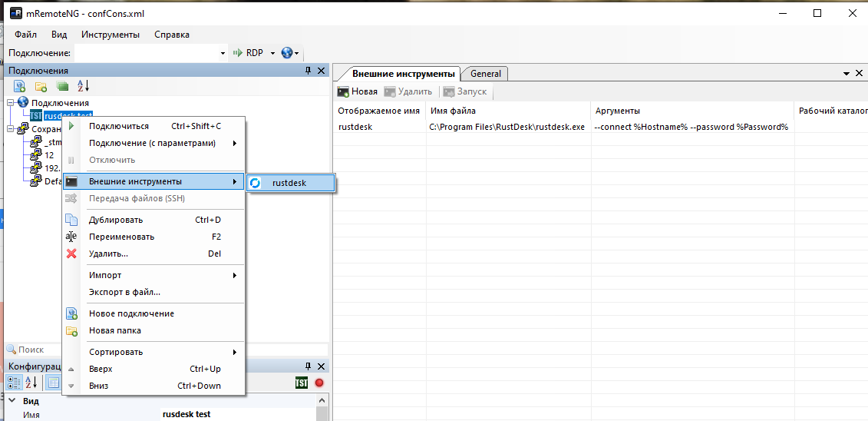
Task: Choose Подключиться from the context menu
Action: [153, 126]
